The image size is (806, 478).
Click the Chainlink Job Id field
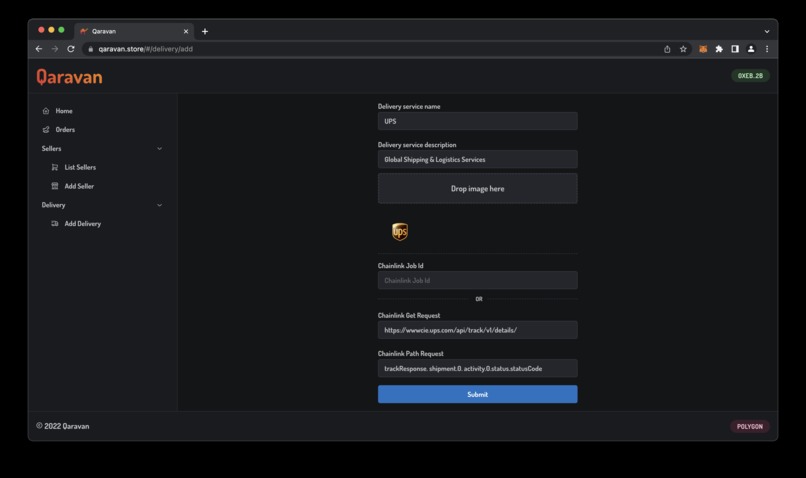478,281
